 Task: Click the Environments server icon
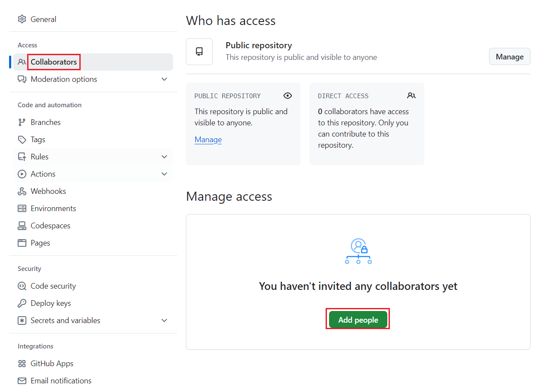[22, 208]
